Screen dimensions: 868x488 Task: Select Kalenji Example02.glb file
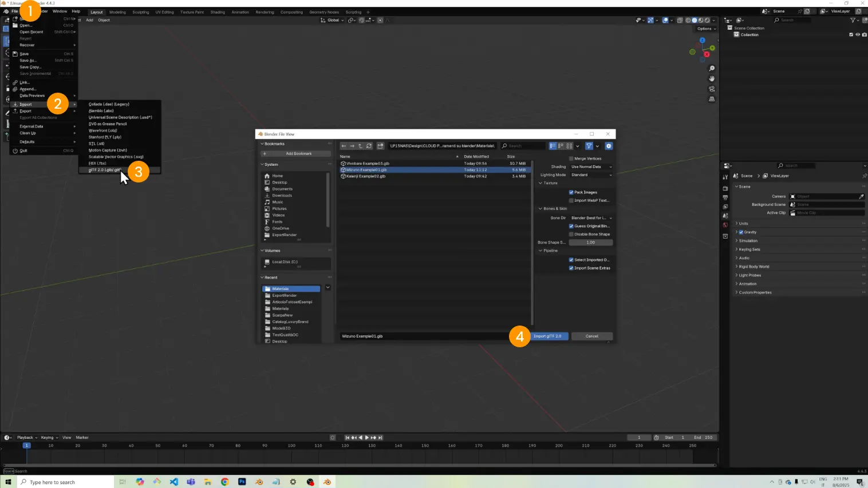tap(366, 176)
